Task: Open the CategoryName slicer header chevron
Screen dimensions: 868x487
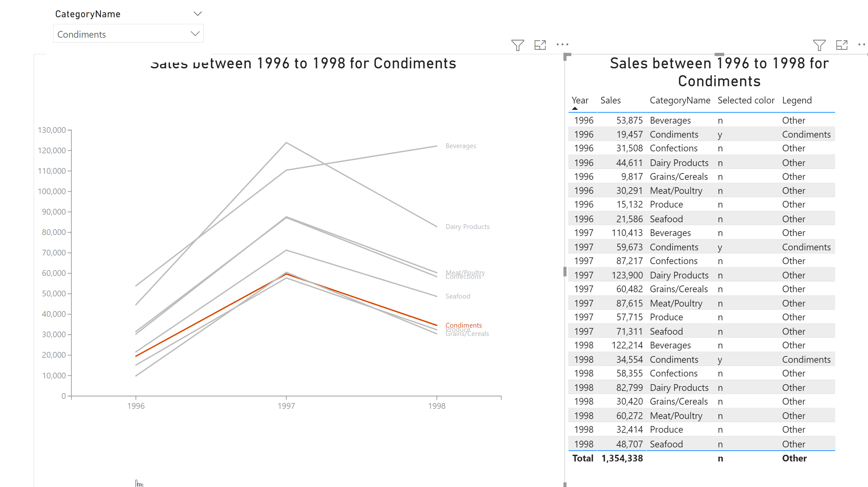Action: click(198, 13)
